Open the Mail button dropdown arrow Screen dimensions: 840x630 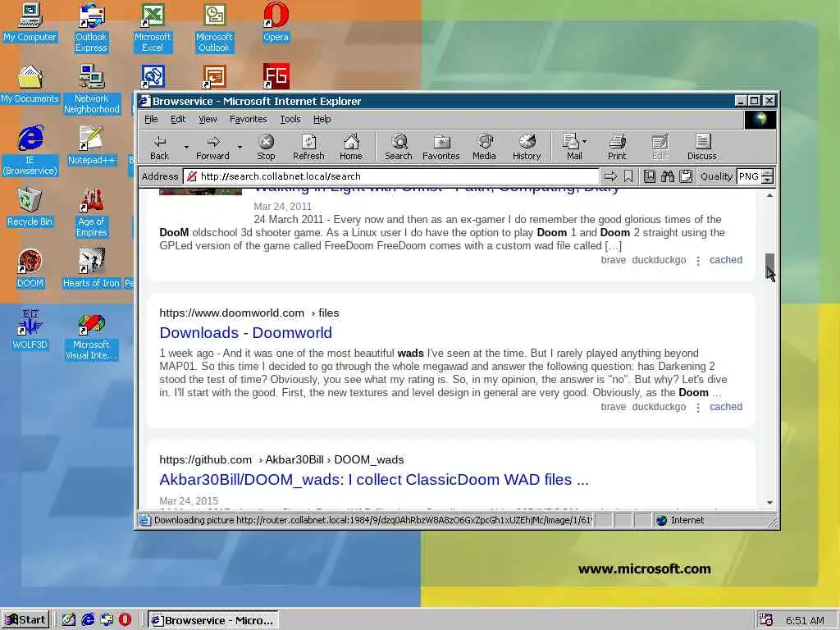[584, 141]
